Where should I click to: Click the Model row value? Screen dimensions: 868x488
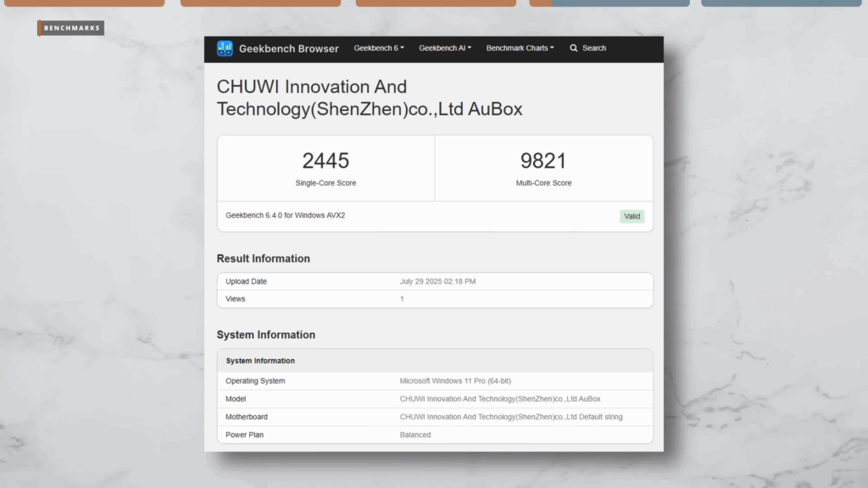pyautogui.click(x=500, y=399)
